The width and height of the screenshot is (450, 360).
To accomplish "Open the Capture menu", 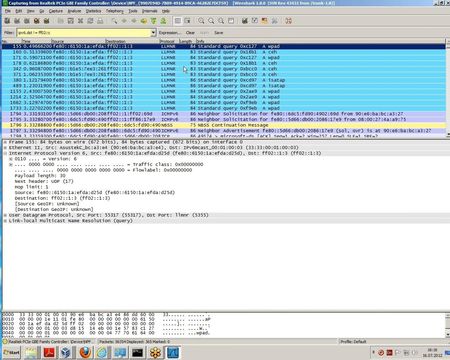I will tap(56, 11).
